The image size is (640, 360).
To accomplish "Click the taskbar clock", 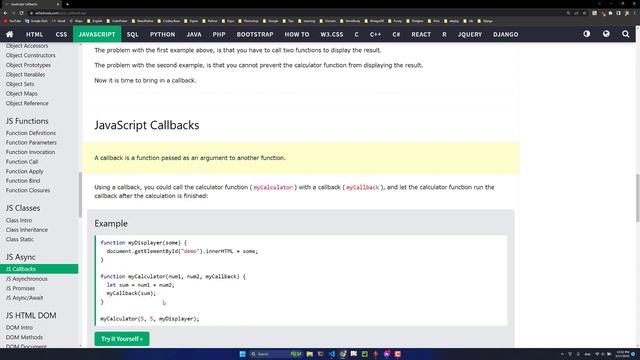I will [622, 354].
